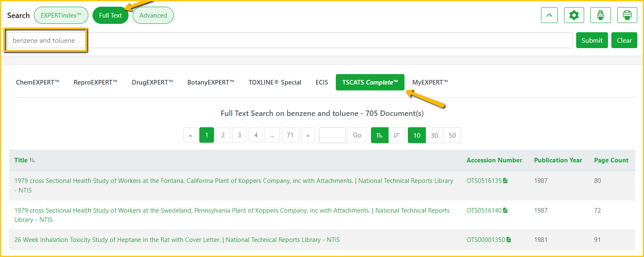The image size is (644, 257).
Task: Collapse the search panel with the up chevron
Action: pyautogui.click(x=549, y=15)
